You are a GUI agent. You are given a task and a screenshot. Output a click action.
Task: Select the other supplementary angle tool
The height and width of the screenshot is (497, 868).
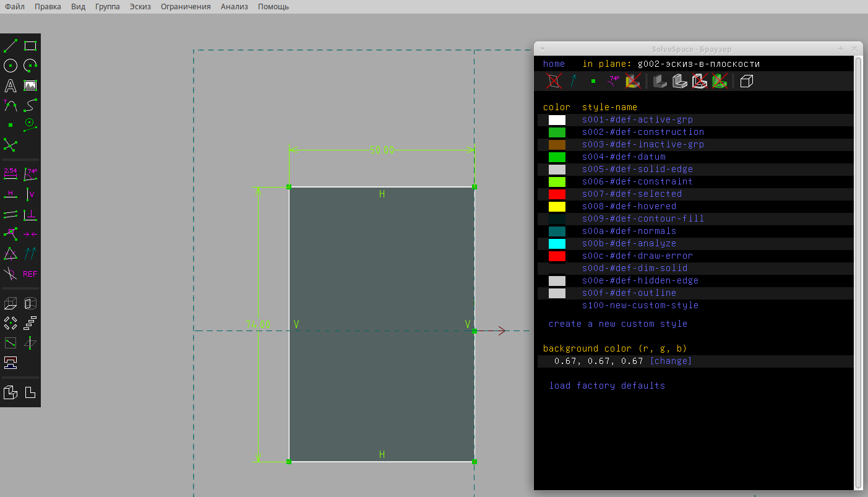[x=11, y=274]
